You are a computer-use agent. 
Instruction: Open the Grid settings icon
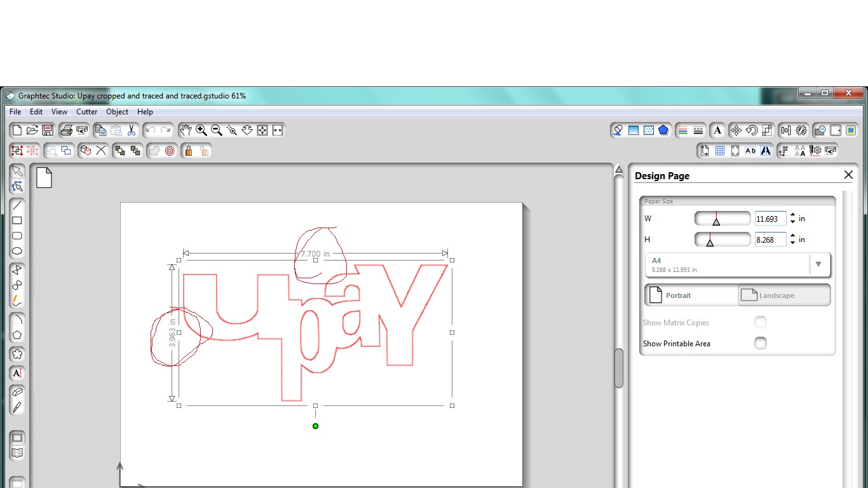pos(720,151)
